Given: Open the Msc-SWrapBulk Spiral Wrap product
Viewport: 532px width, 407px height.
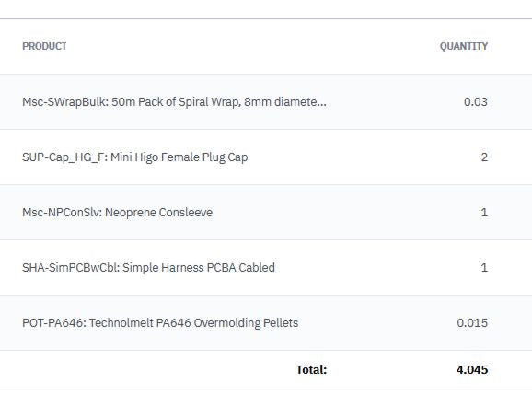Looking at the screenshot, I should 174,102.
